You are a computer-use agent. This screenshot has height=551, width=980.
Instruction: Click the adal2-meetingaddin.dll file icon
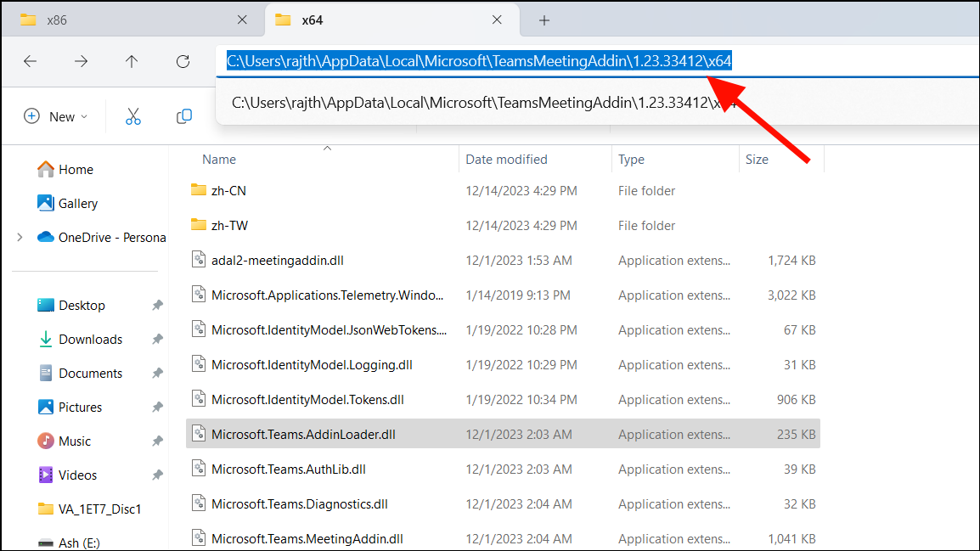(199, 259)
